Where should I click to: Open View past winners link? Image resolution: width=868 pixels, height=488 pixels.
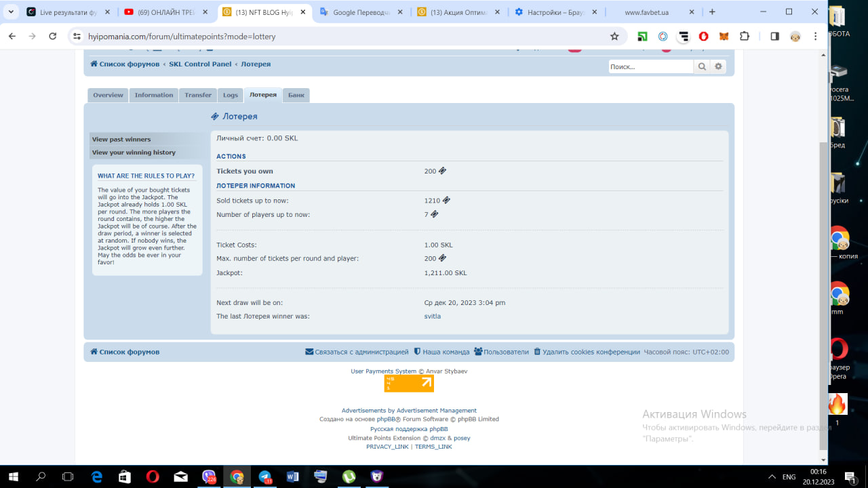click(121, 140)
